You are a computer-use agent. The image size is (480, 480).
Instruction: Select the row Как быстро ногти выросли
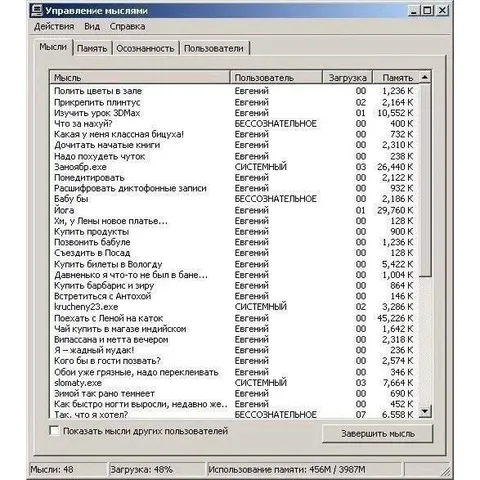coord(233,404)
